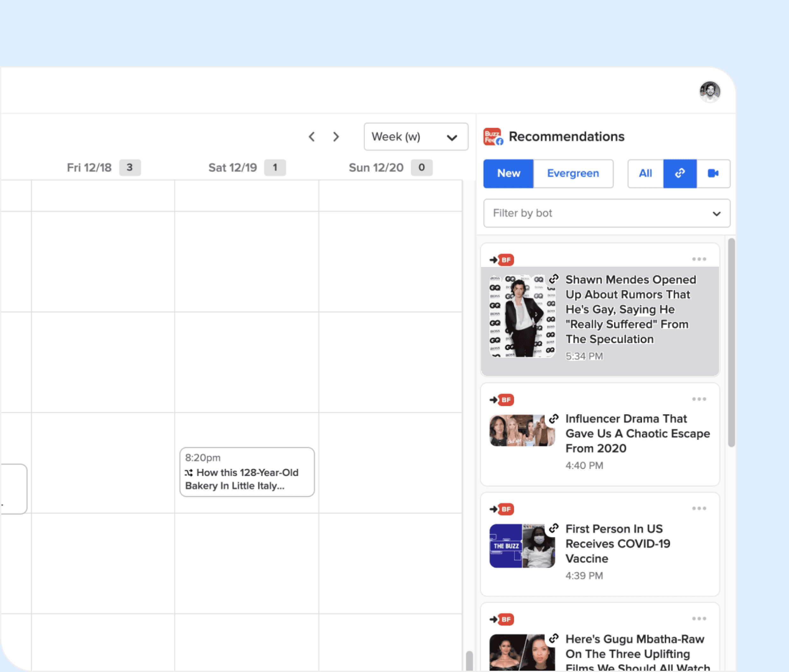Show All content types

(645, 174)
